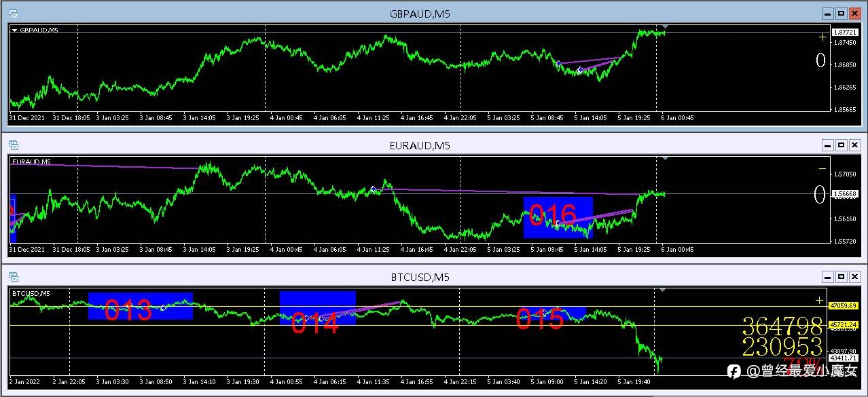This screenshot has height=397, width=868.
Task: Click the '5 Jan 09:00' time label in BTCUSD
Action: pos(547,381)
